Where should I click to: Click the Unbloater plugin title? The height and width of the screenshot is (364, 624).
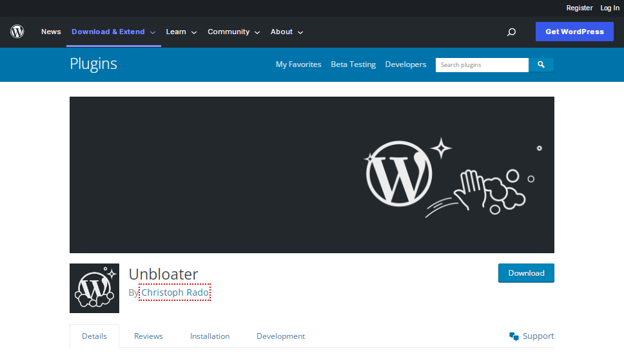pyautogui.click(x=163, y=274)
